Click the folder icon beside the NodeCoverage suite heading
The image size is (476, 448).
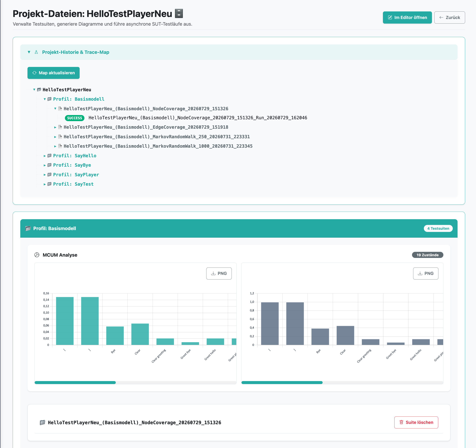(x=42, y=422)
